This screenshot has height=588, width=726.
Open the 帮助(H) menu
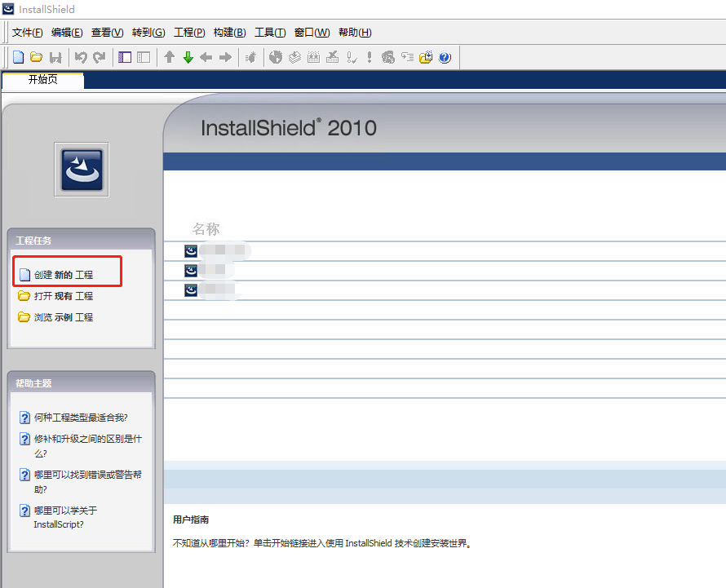355,33
